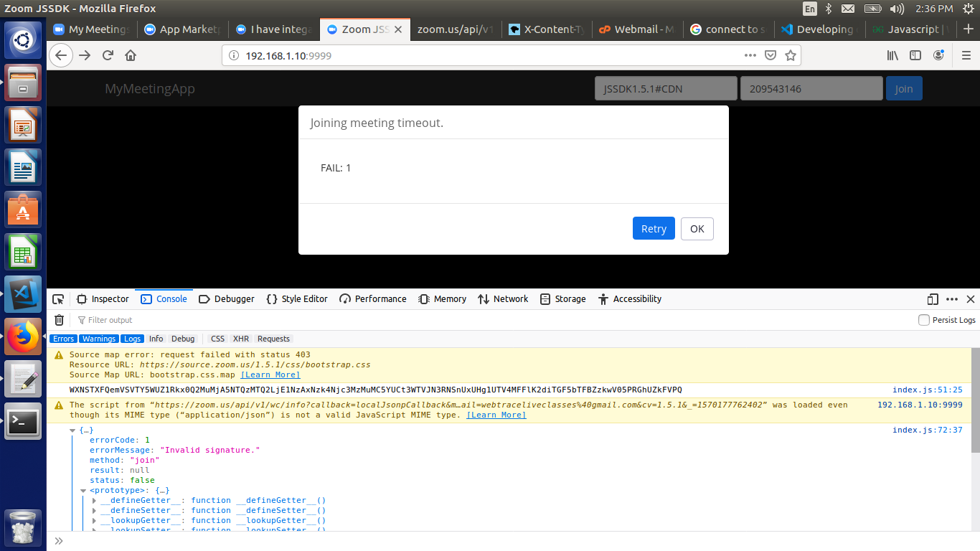This screenshot has height=551, width=980.
Task: Switch to the Network panel
Action: (503, 299)
